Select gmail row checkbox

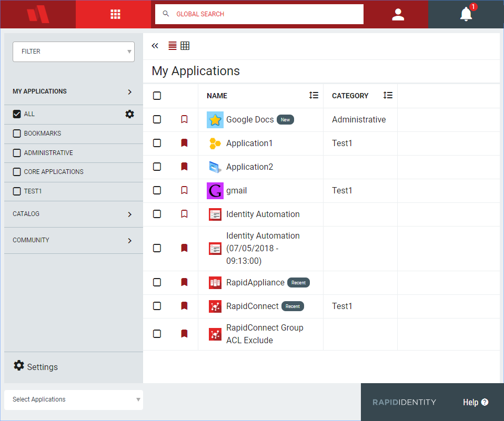157,190
